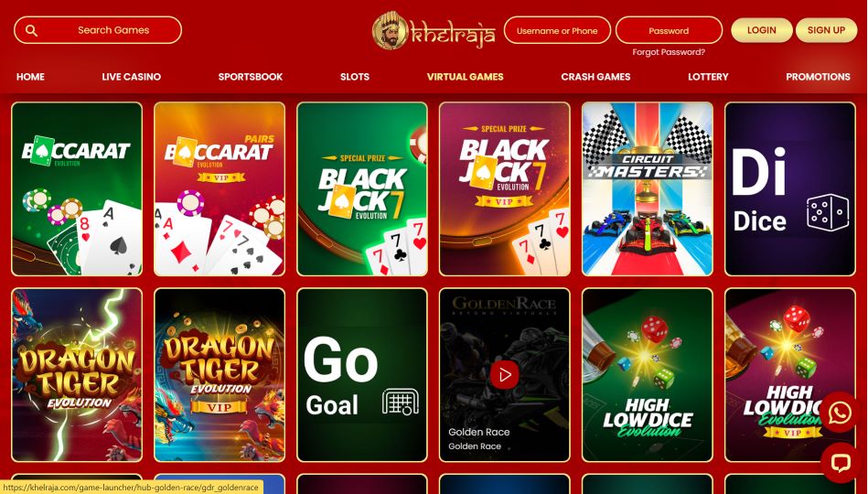Click the search magnifier icon
Viewport: 868px width, 494px height.
31,30
